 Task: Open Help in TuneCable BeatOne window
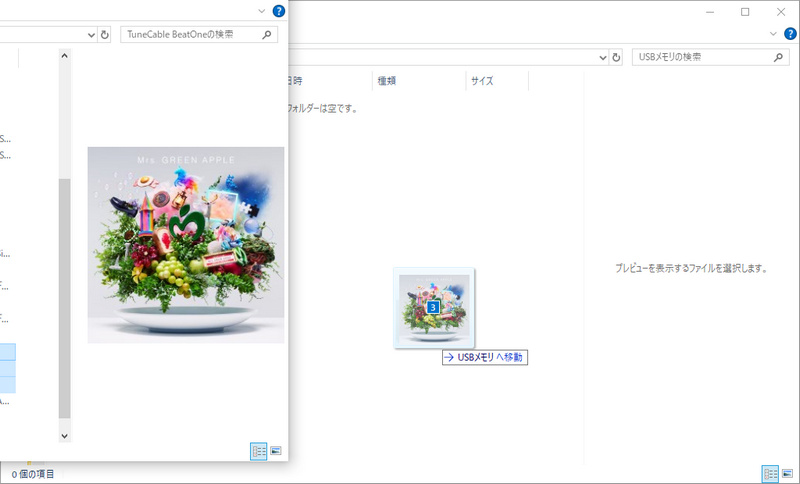pos(279,11)
